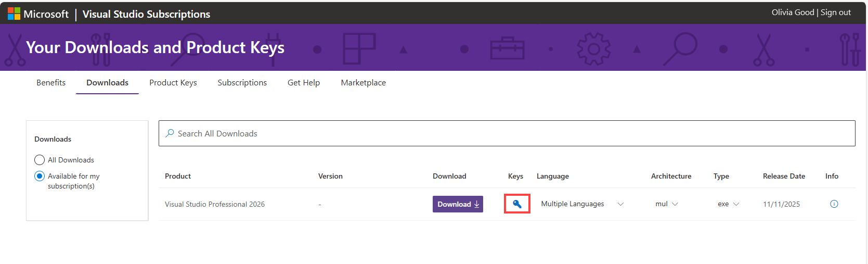Switch to the Benefits tab
Image resolution: width=868 pixels, height=264 pixels.
[x=51, y=83]
